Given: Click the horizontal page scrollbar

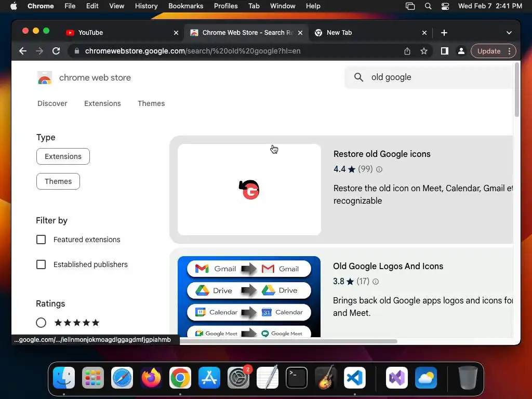Looking at the screenshot, I should tap(288, 341).
